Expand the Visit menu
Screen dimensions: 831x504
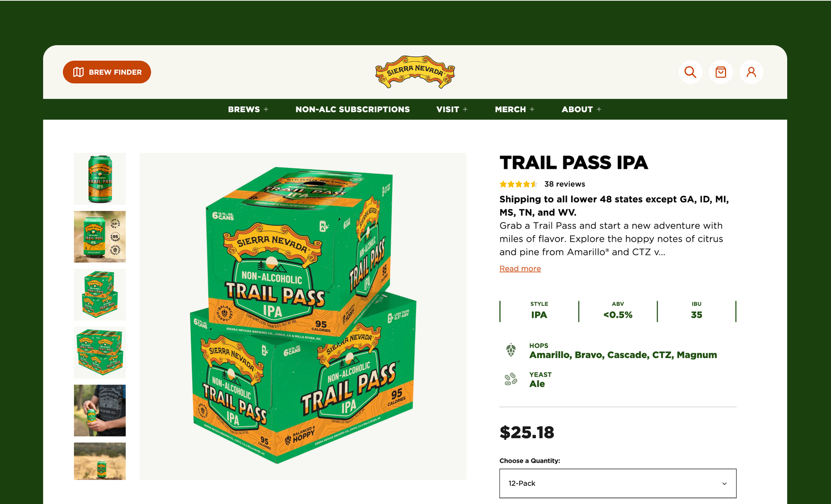pyautogui.click(x=452, y=109)
